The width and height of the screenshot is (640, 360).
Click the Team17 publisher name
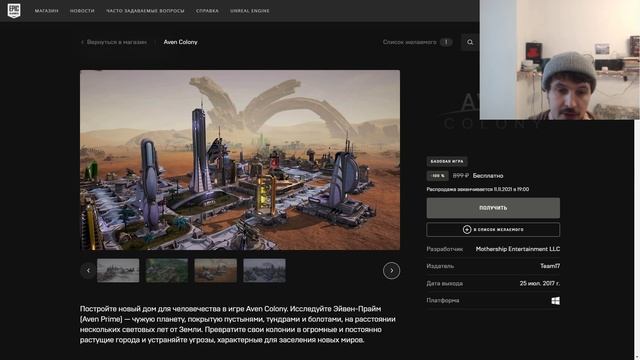[550, 266]
